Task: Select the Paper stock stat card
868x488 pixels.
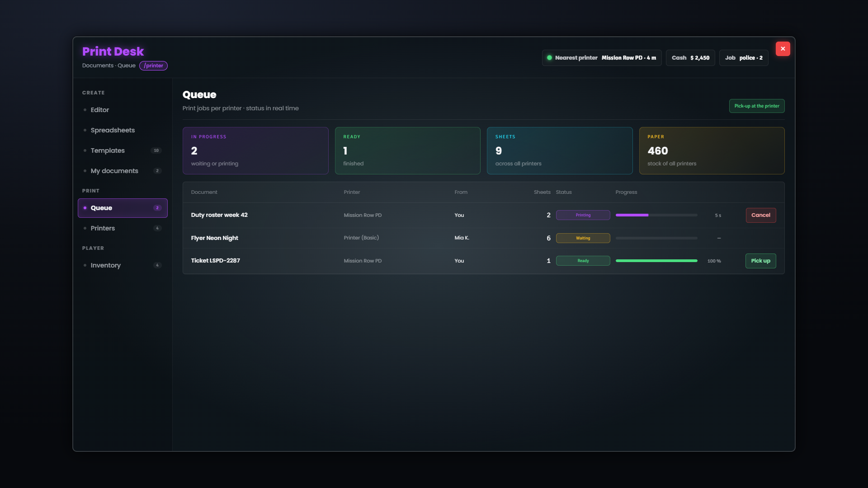Action: tap(712, 150)
